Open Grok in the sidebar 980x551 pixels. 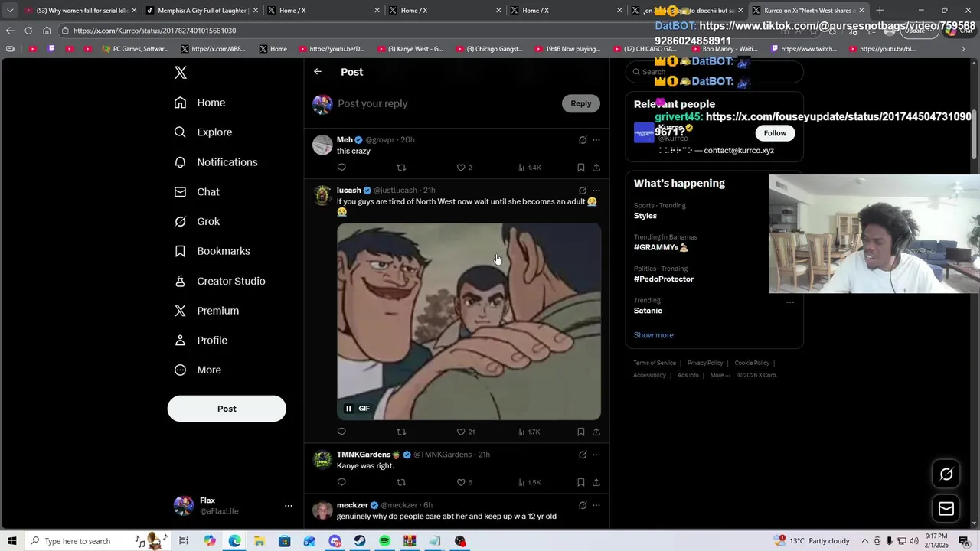point(197,221)
